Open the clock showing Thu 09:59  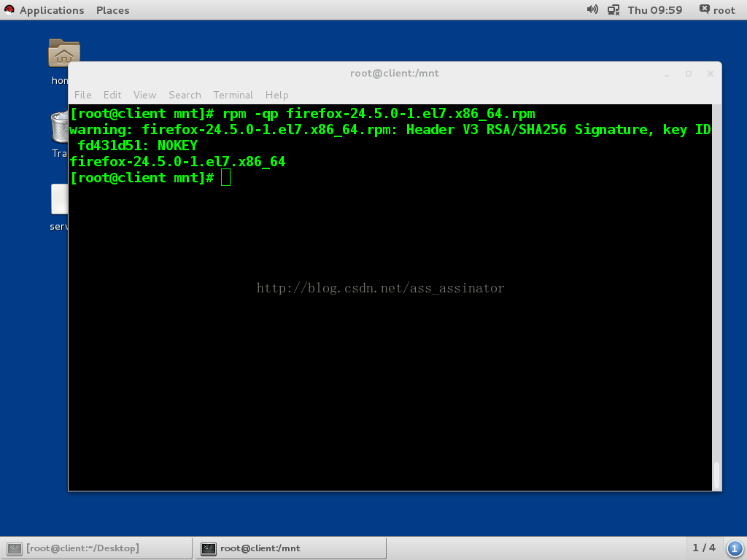[654, 10]
